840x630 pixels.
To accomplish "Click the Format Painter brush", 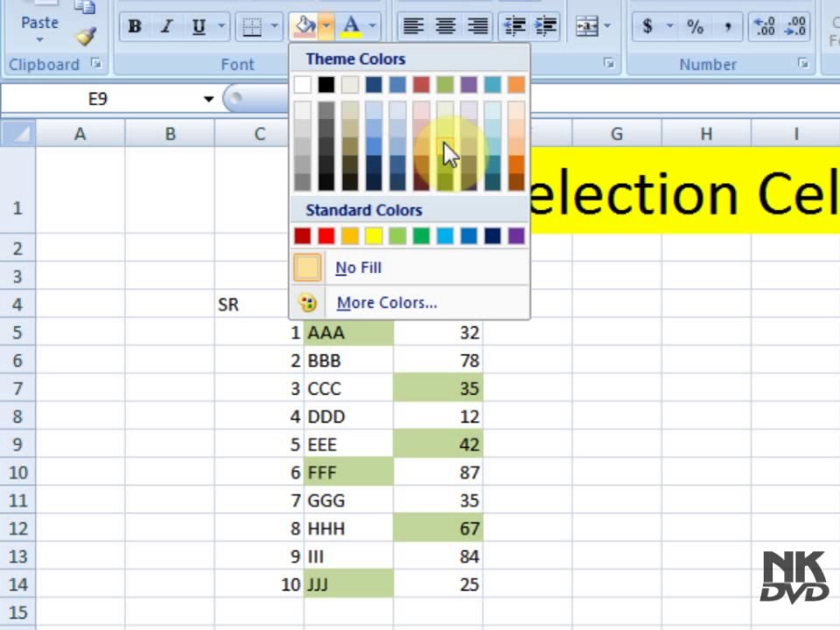I will coord(85,37).
